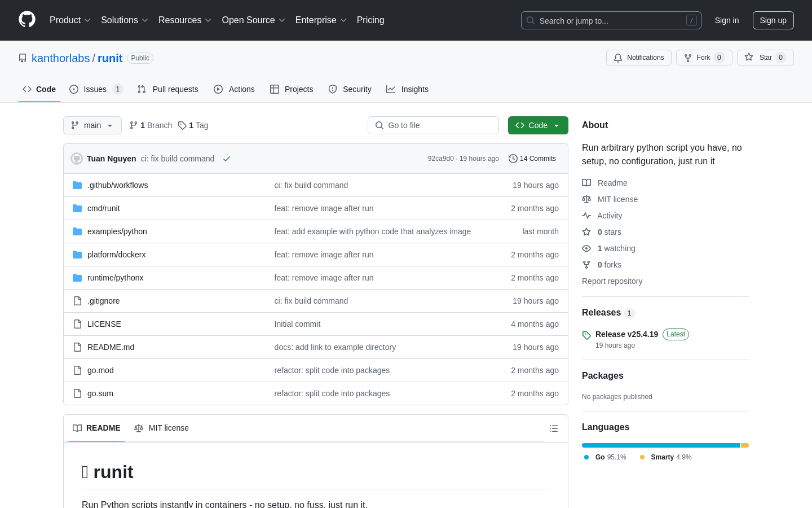View 0 stars stargazers
812x508 pixels.
[602, 232]
